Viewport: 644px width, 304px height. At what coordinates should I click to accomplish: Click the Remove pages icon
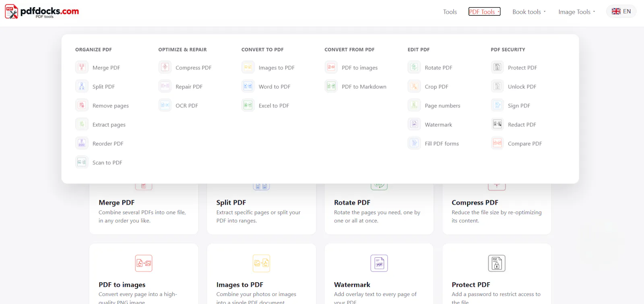coord(82,105)
